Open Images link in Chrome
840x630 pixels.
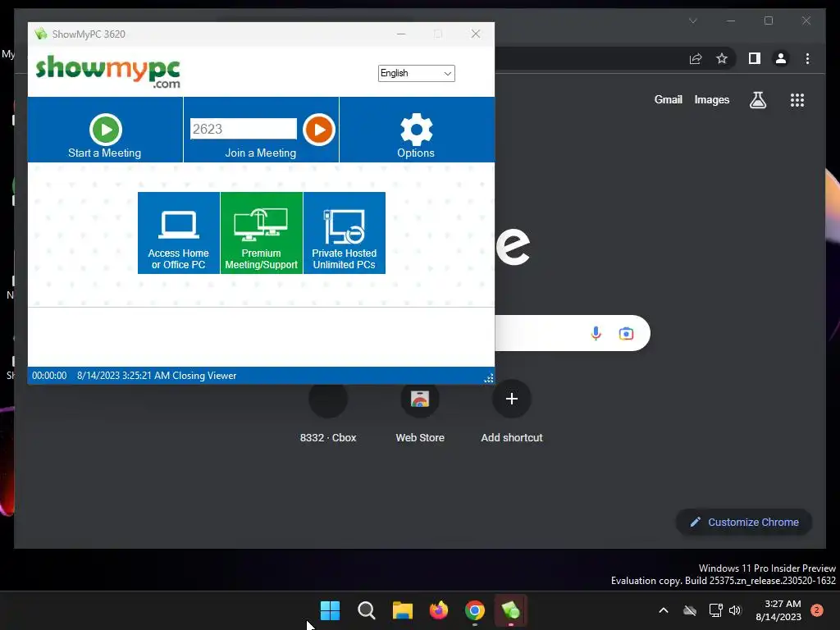tap(711, 99)
